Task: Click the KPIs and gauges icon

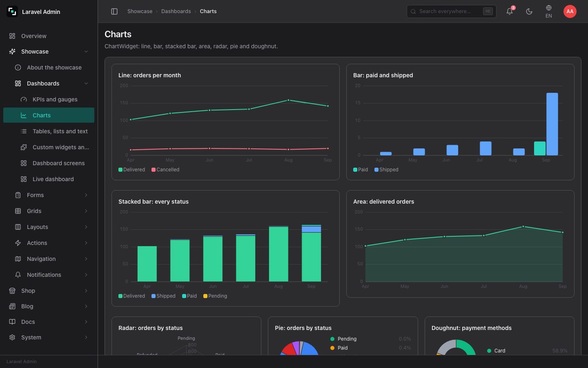Action: (x=24, y=99)
